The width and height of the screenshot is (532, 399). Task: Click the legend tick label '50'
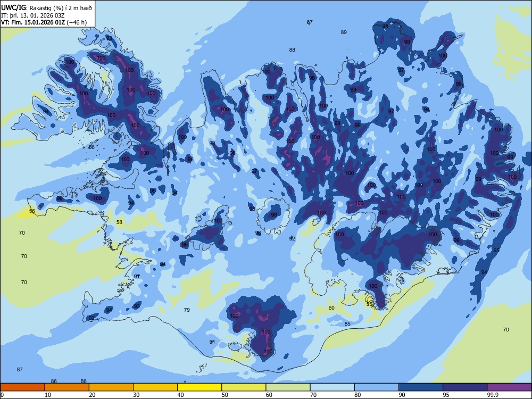225,395
